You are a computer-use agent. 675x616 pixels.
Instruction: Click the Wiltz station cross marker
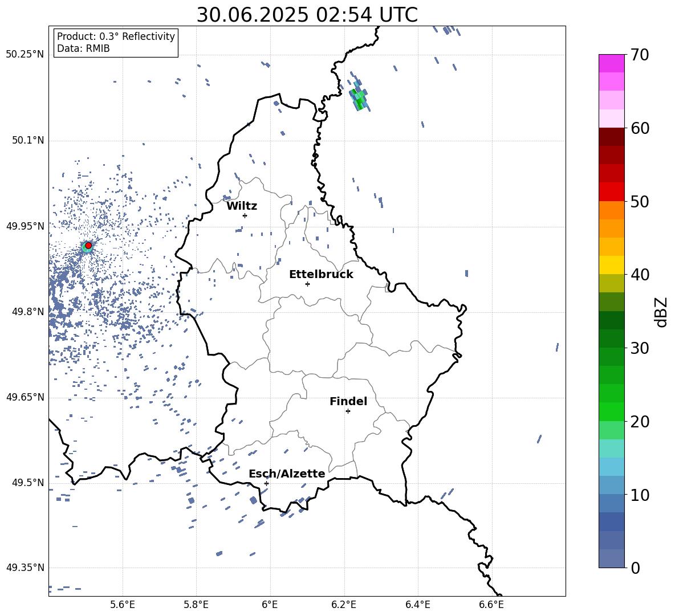pos(245,215)
